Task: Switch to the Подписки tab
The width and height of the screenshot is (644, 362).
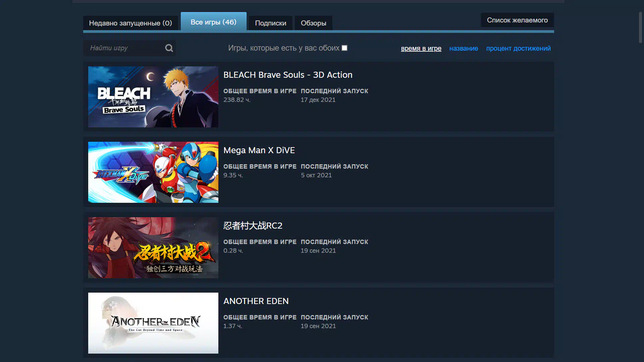Action: click(271, 23)
